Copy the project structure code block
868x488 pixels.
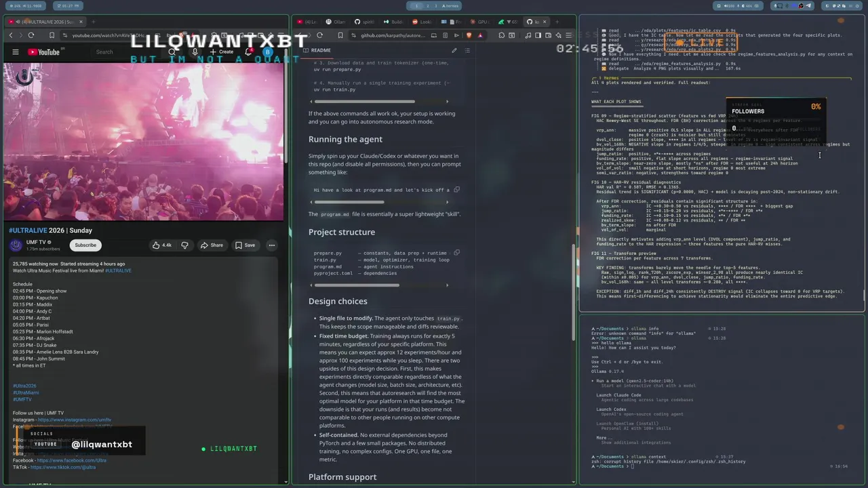pyautogui.click(x=456, y=253)
